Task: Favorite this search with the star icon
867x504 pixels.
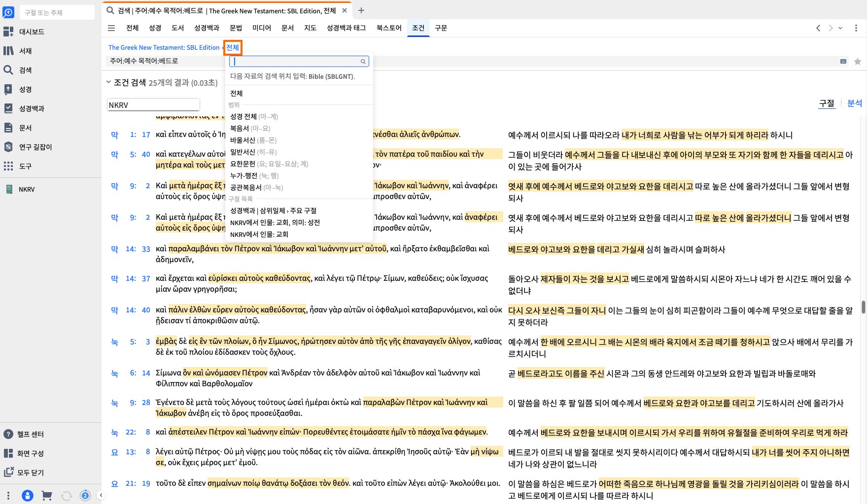Action: point(858,61)
